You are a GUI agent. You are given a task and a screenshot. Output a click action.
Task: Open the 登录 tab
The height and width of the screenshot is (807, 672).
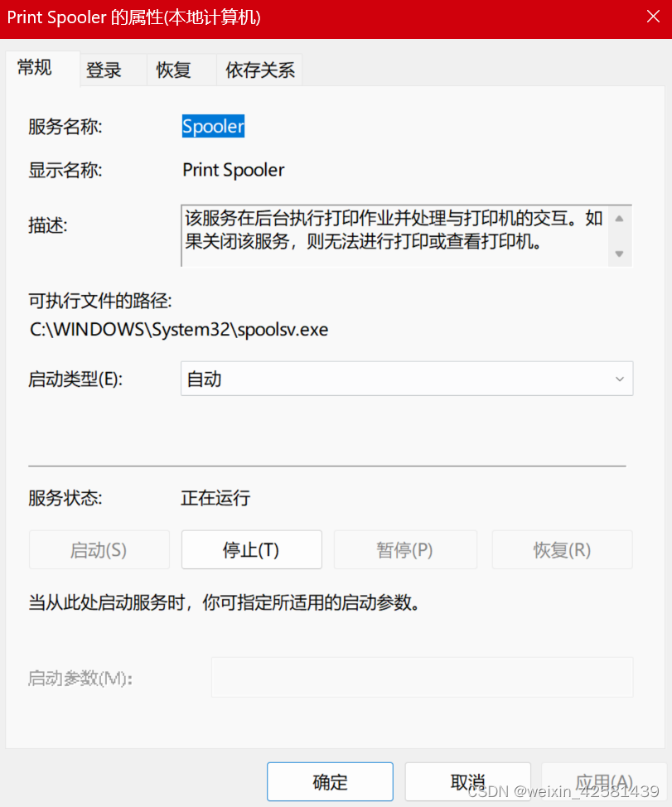114,70
